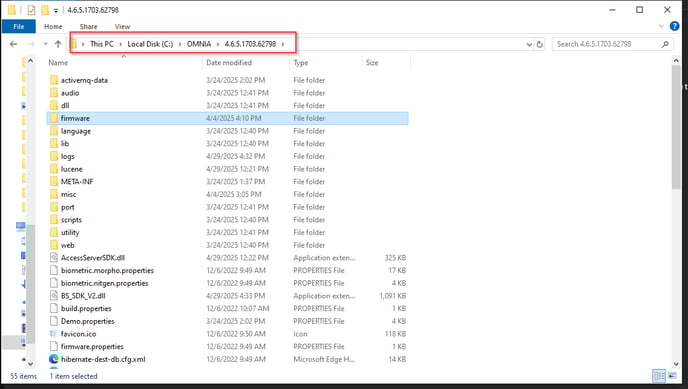The image size is (688, 389).
Task: Select the scripts folder icon
Action: [x=54, y=220]
